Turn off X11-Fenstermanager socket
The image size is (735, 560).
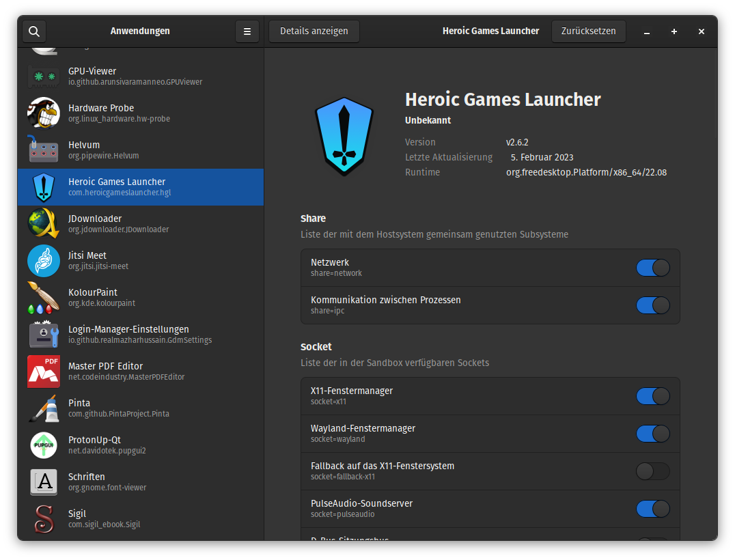pyautogui.click(x=652, y=397)
